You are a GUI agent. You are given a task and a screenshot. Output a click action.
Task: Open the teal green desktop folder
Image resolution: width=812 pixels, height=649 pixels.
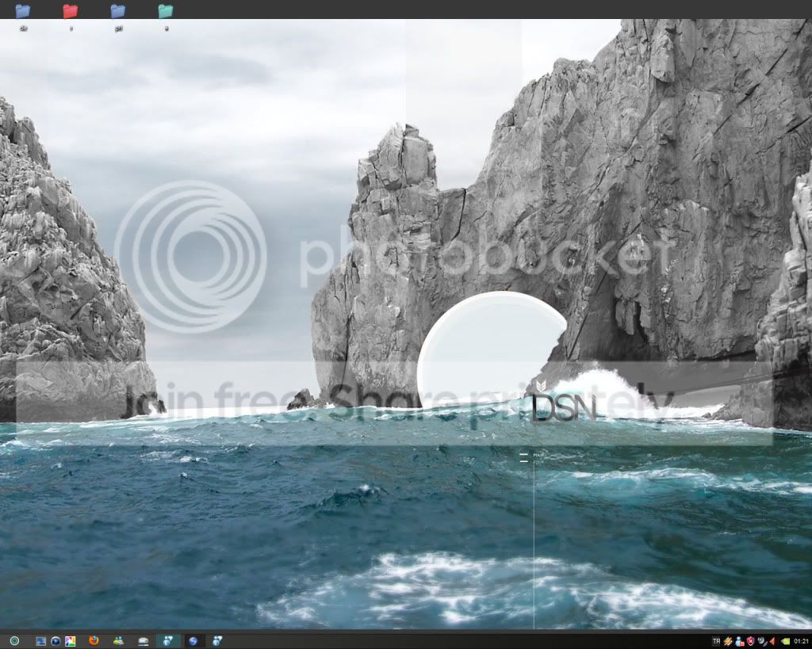[x=166, y=11]
